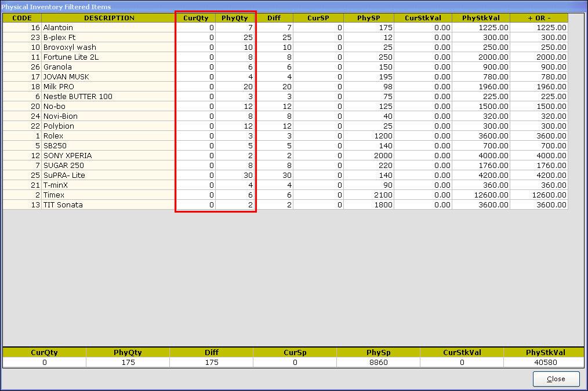Click the Close button
Screen dimensions: 588x391
556,379
